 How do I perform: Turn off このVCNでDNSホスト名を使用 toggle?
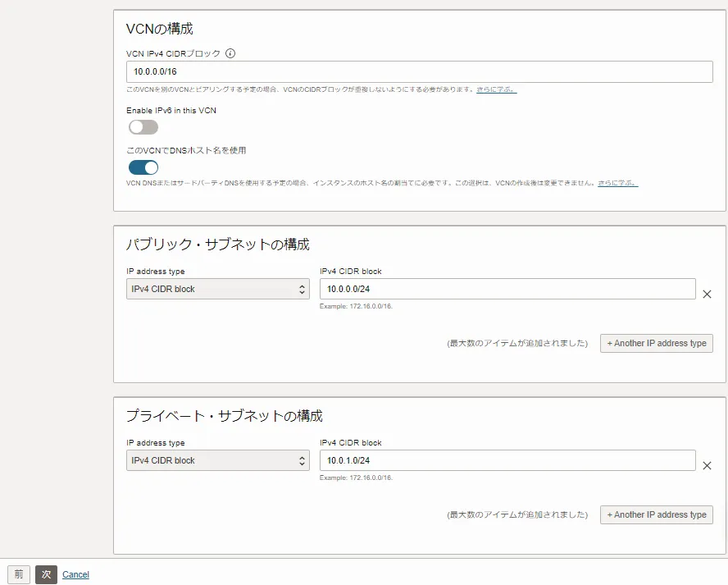pyautogui.click(x=143, y=167)
